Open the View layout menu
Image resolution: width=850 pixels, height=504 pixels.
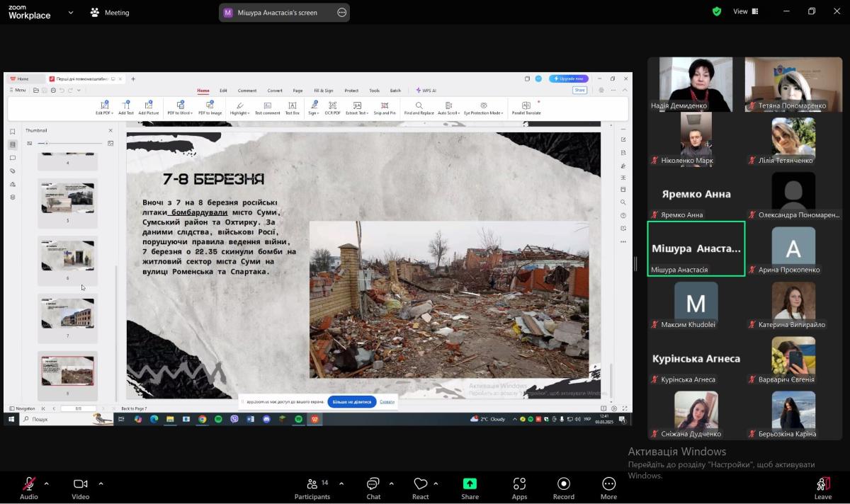[745, 11]
